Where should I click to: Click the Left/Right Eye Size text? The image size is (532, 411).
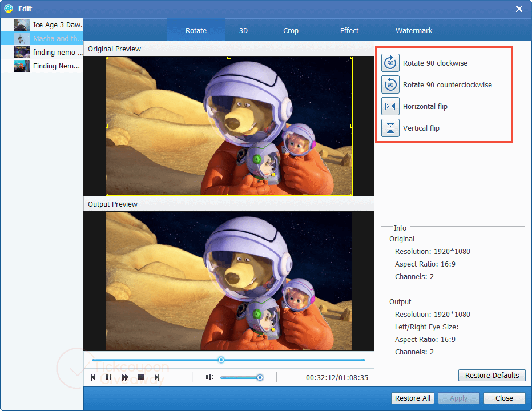pos(429,327)
